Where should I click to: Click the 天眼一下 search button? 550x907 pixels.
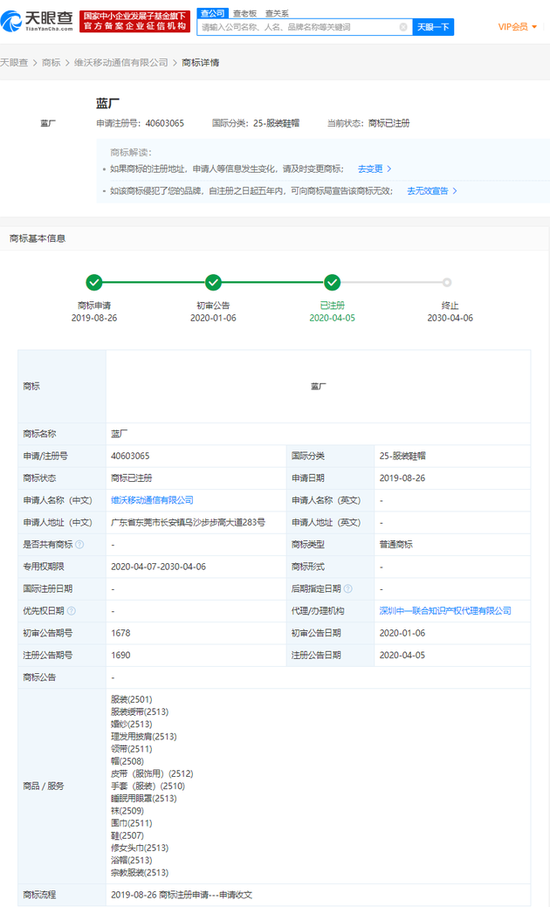tap(433, 27)
